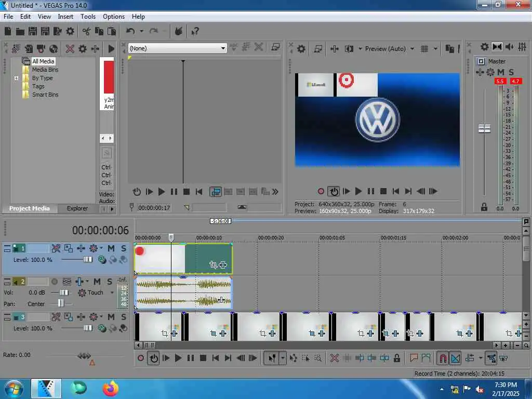Image resolution: width=532 pixels, height=399 pixels.
Task: Save the project with the floppy icon
Action: [x=33, y=31]
